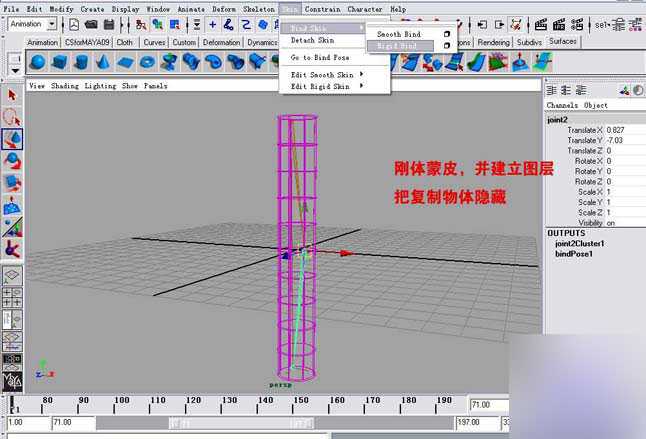Toggle select by hierarchy mode
The height and width of the screenshot is (439, 646).
[141, 25]
